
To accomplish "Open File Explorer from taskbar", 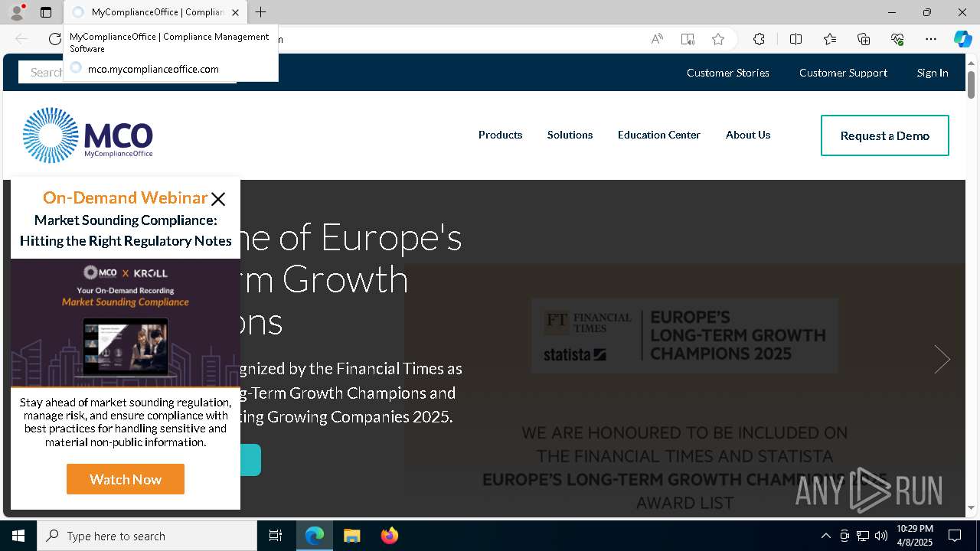I will [x=351, y=536].
